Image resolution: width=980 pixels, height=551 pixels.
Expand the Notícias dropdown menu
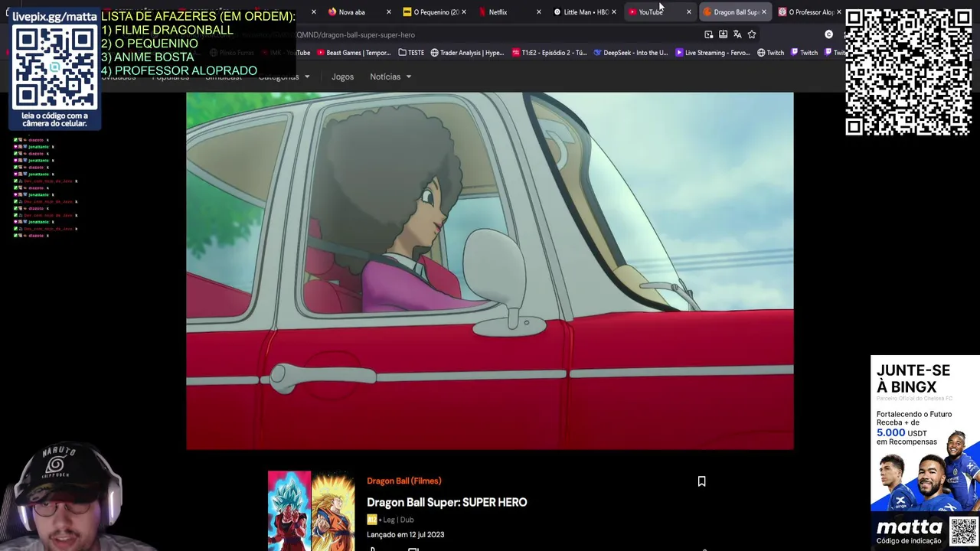pyautogui.click(x=390, y=77)
